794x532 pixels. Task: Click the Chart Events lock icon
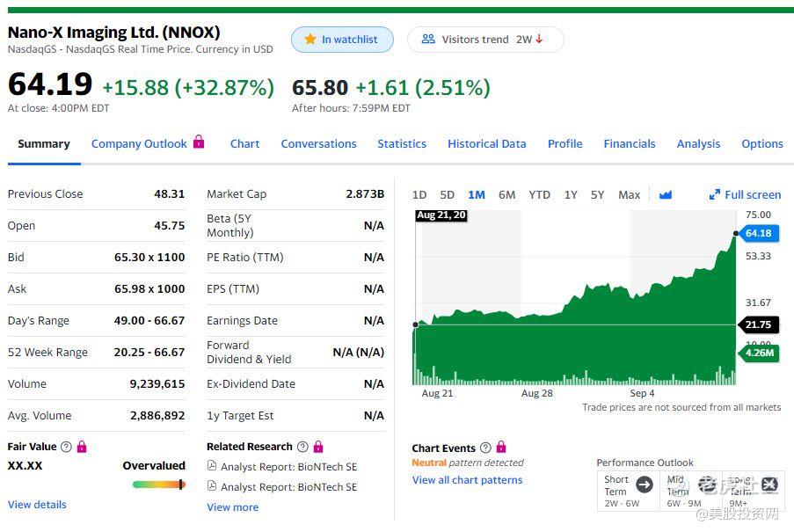[501, 448]
